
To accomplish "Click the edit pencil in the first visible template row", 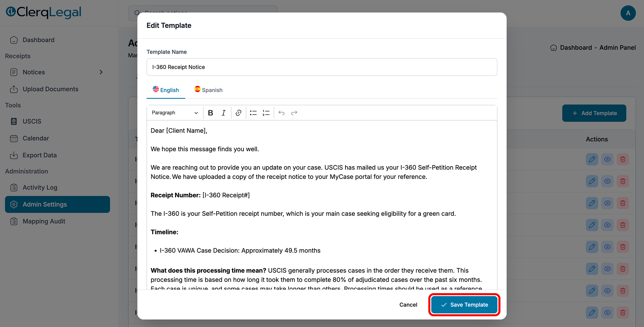I will pyautogui.click(x=592, y=159).
